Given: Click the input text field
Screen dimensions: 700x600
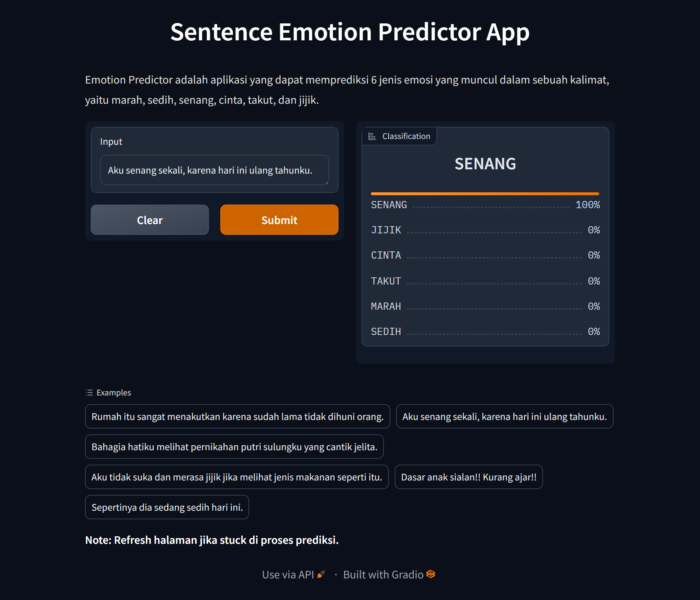Looking at the screenshot, I should [215, 170].
